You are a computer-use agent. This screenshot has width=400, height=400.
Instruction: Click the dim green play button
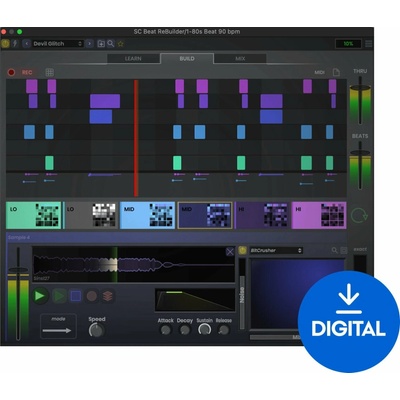pos(59,296)
